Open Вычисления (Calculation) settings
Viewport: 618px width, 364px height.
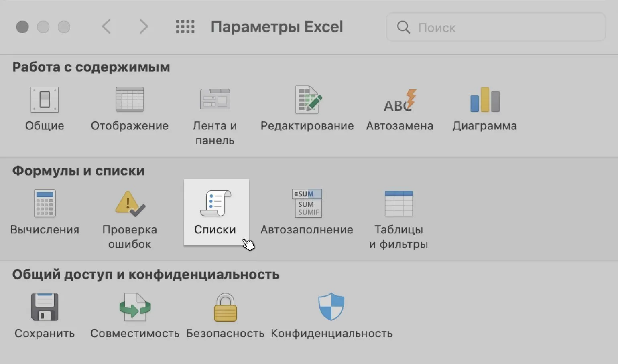click(x=45, y=204)
